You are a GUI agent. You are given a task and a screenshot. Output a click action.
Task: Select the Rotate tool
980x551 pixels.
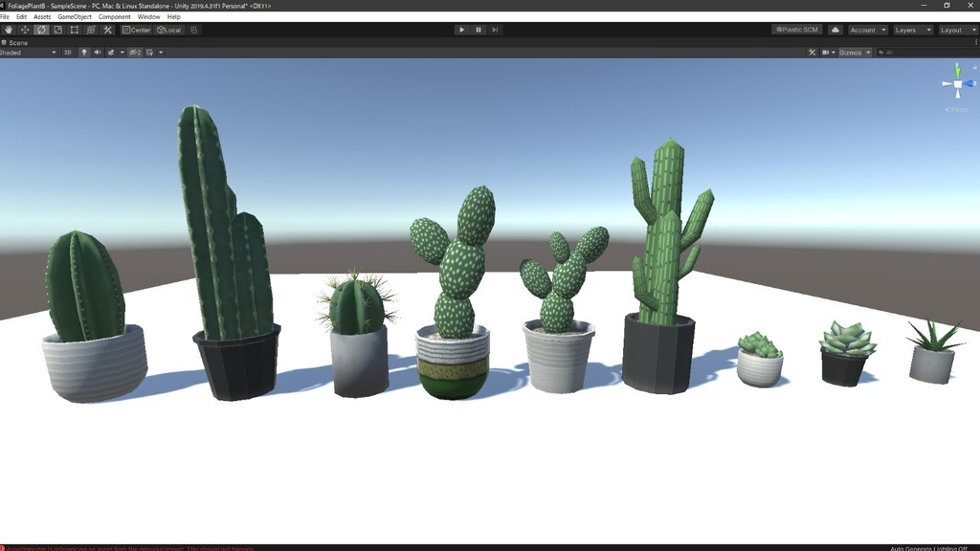tap(41, 30)
